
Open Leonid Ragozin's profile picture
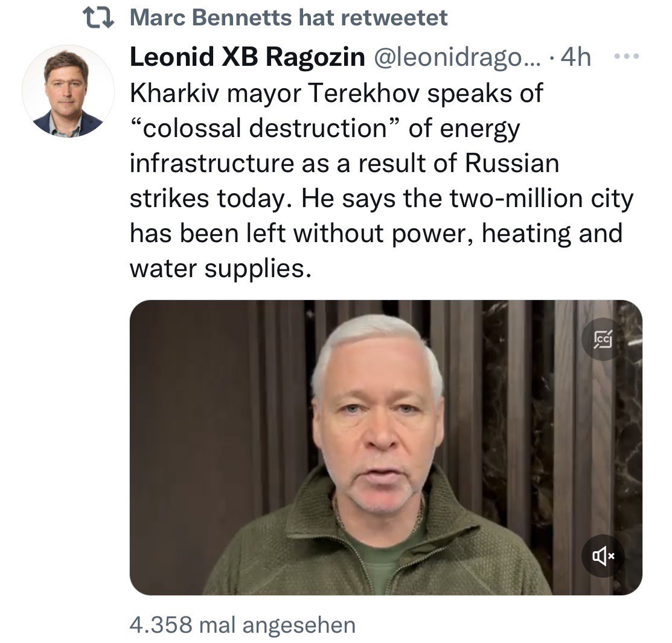68,92
